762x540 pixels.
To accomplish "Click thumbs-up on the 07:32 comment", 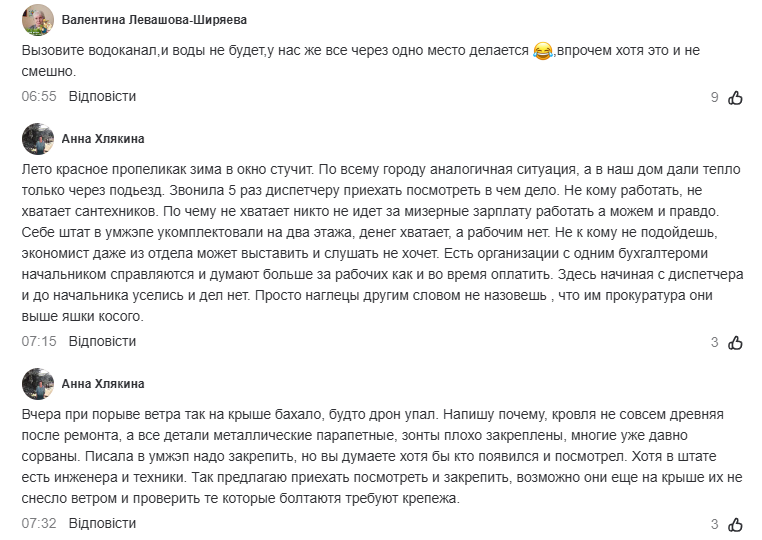I will 735,525.
